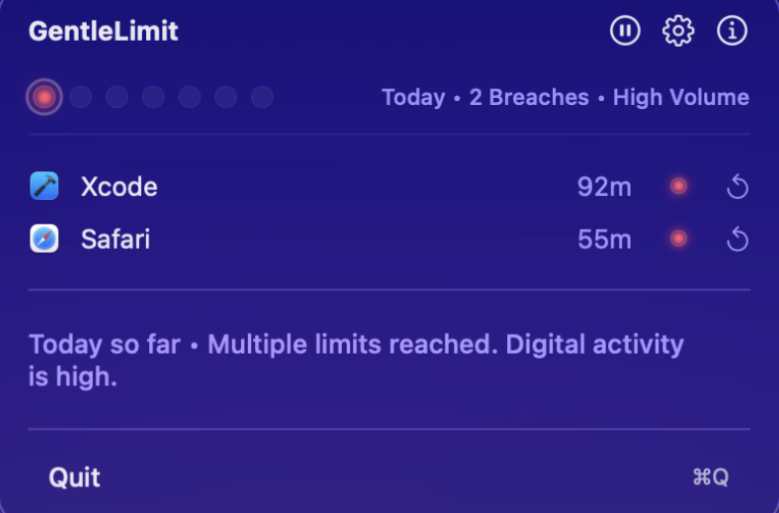This screenshot has width=779, height=513.
Task: Select the Xcode row label
Action: click(x=119, y=187)
